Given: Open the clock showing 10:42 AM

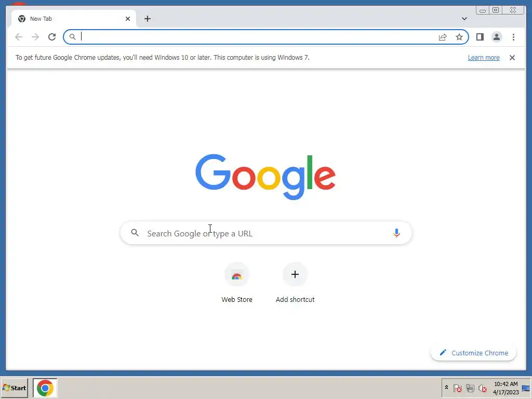Looking at the screenshot, I should pos(506,388).
